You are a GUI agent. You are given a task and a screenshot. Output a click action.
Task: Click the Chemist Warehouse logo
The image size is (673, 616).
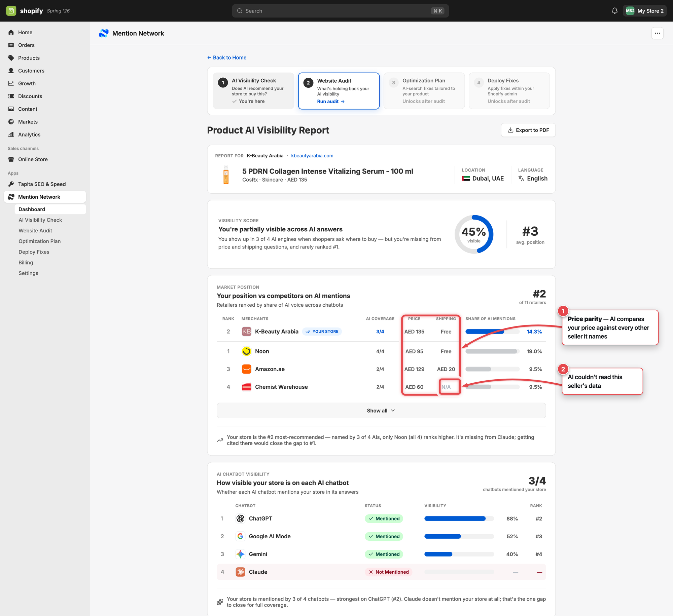pyautogui.click(x=246, y=387)
